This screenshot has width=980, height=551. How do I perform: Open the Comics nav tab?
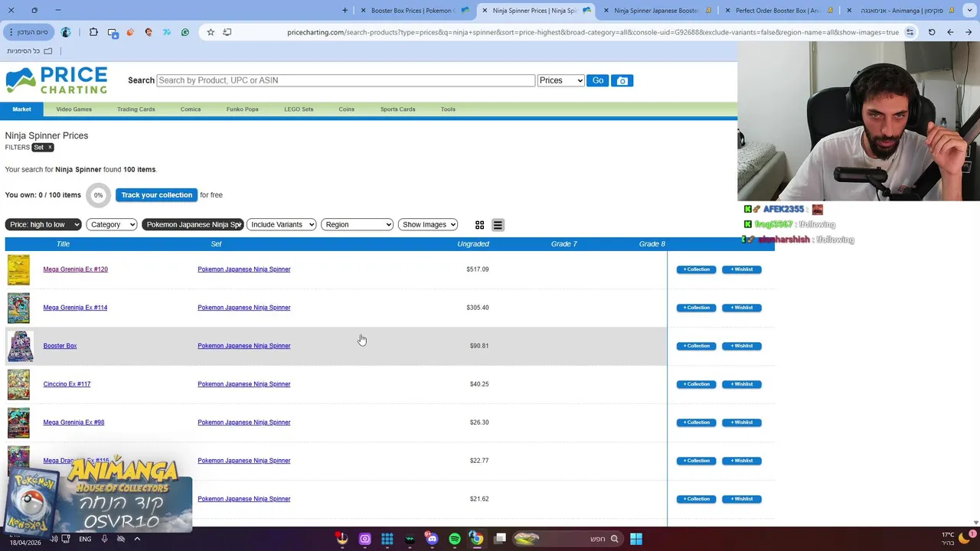[191, 109]
